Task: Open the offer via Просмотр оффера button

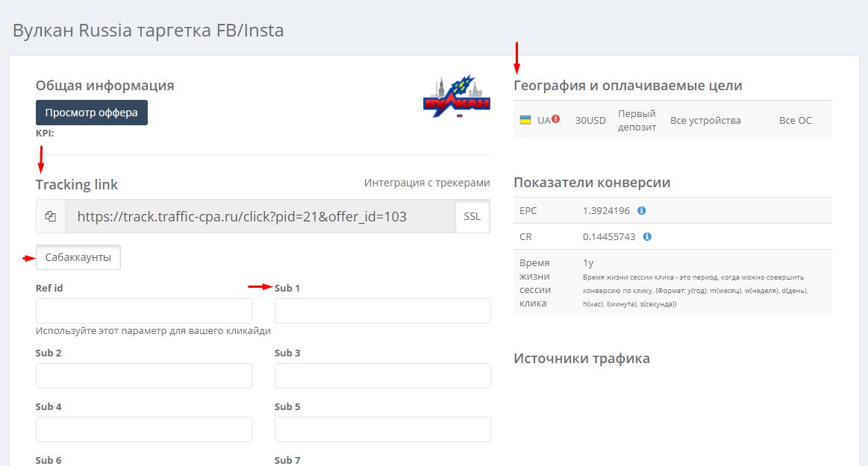Action: point(92,113)
